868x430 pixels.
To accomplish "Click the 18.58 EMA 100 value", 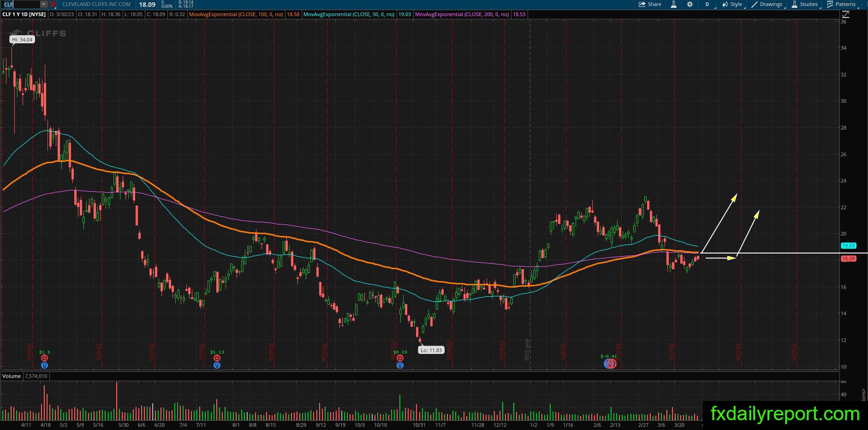I will (x=293, y=14).
